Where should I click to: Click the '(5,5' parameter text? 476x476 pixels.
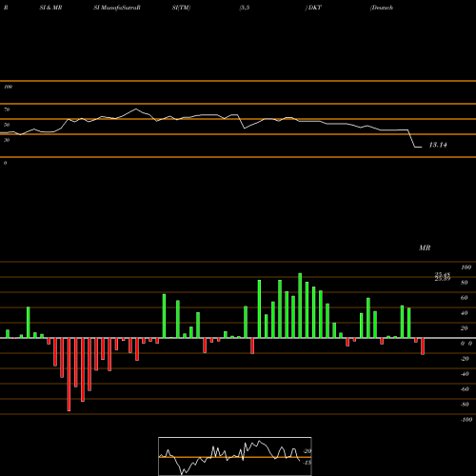point(245,8)
